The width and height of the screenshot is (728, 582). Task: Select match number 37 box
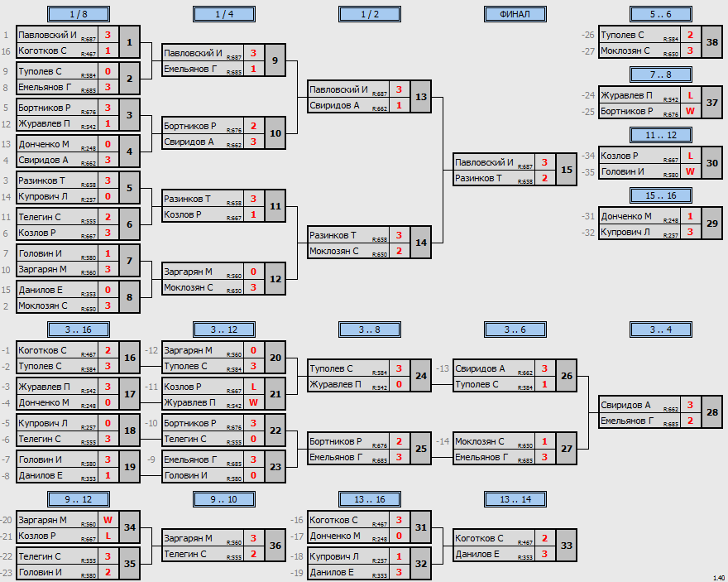click(712, 103)
